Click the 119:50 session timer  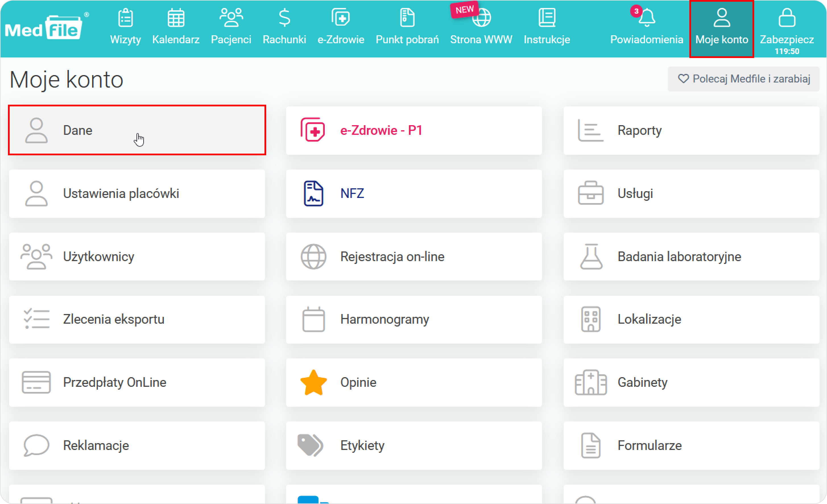787,51
